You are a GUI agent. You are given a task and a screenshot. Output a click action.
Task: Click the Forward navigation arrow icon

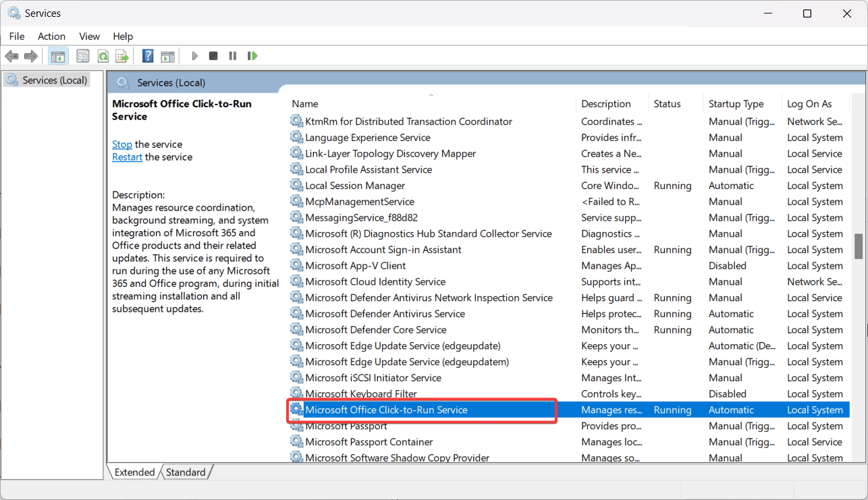pyautogui.click(x=30, y=55)
